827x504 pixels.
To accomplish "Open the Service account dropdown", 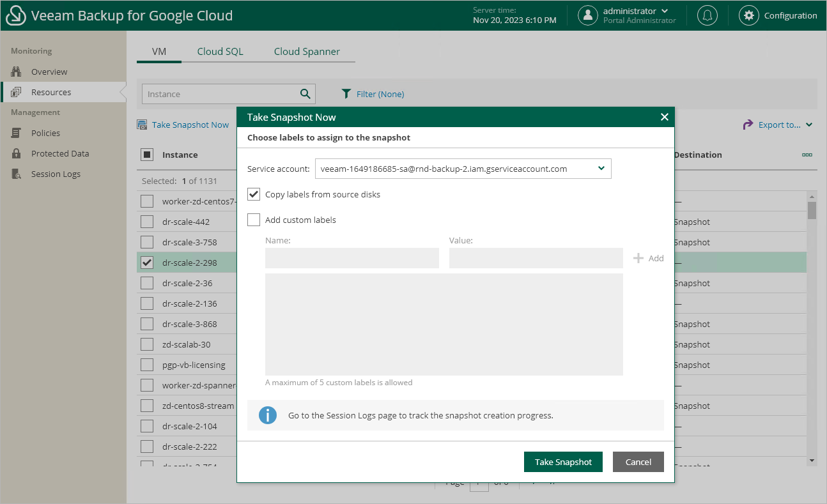I will 463,169.
